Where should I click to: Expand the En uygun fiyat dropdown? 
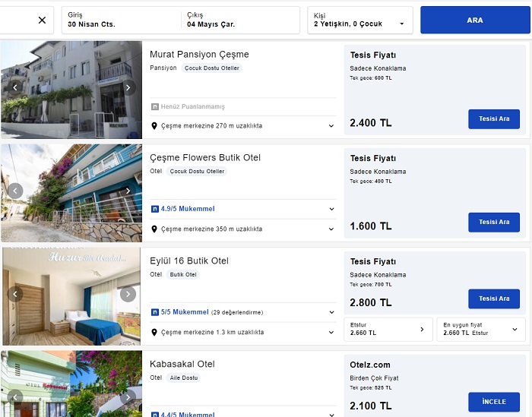(x=481, y=329)
